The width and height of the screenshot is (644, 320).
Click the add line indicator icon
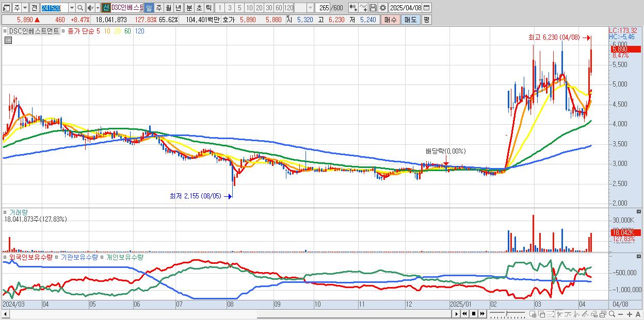(363, 8)
